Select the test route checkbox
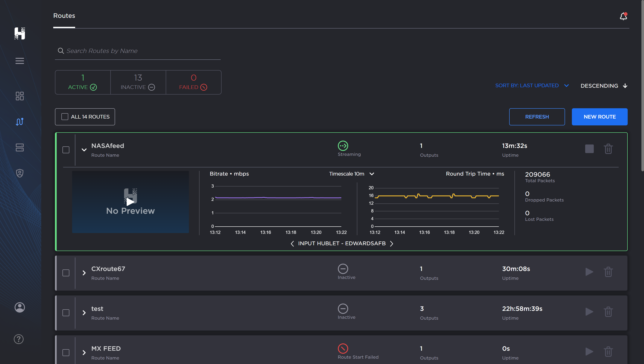 [x=66, y=313]
